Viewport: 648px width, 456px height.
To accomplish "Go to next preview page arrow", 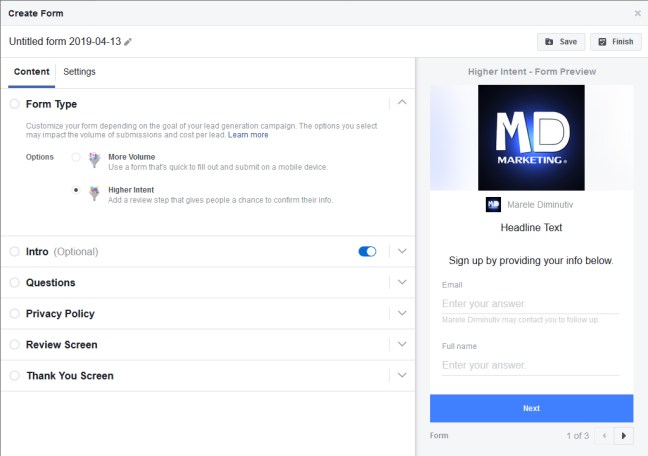I will pyautogui.click(x=624, y=435).
